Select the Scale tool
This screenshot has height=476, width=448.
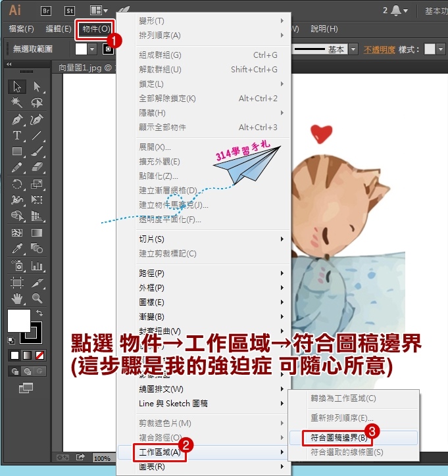click(37, 184)
